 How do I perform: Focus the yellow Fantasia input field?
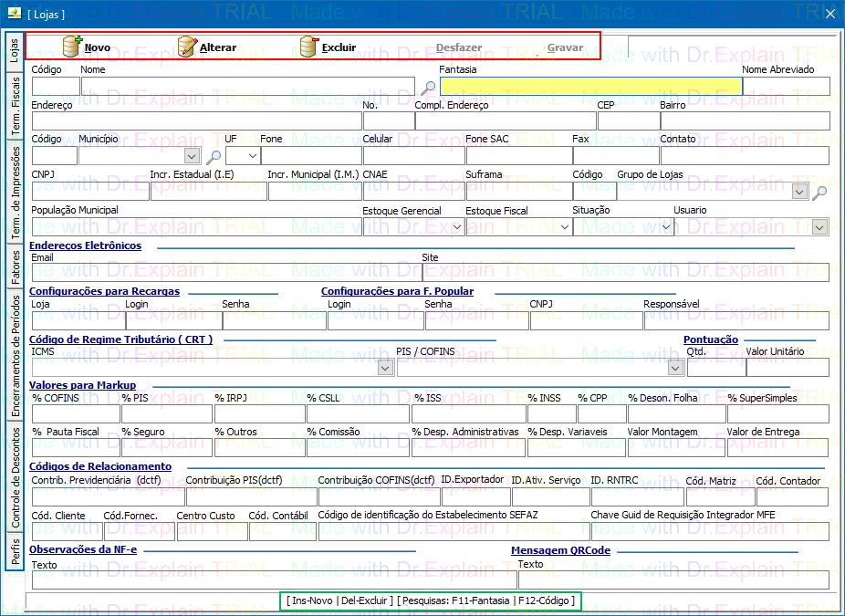590,87
